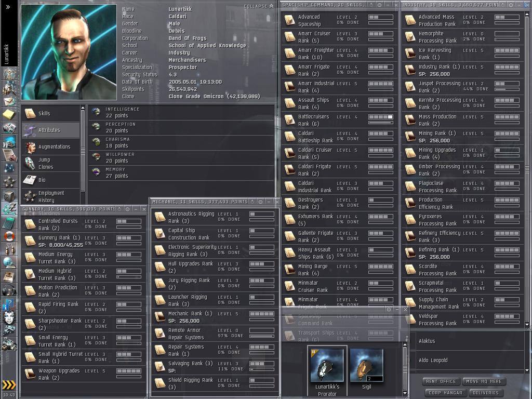This screenshot has height=399, width=532.
Task: Show the Bio tab
Action: click(x=51, y=180)
